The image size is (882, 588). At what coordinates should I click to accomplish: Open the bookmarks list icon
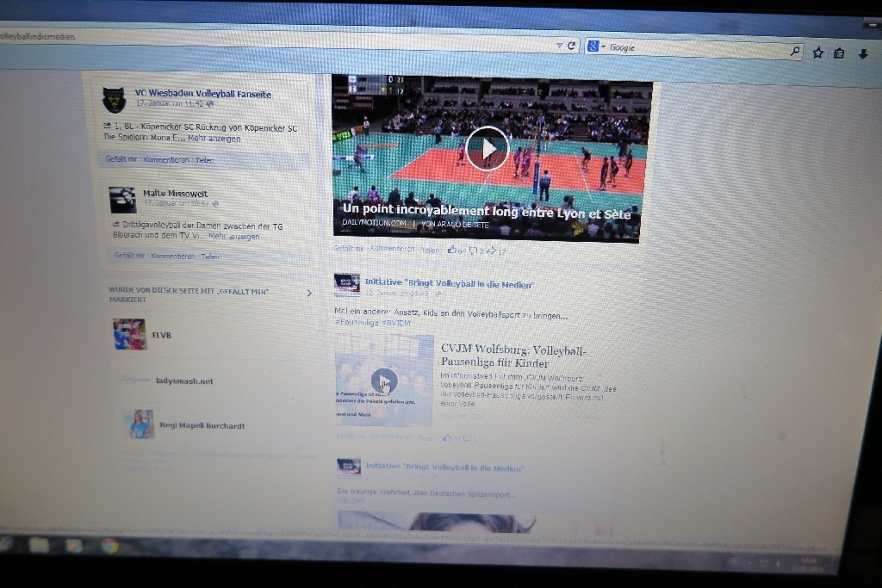839,53
